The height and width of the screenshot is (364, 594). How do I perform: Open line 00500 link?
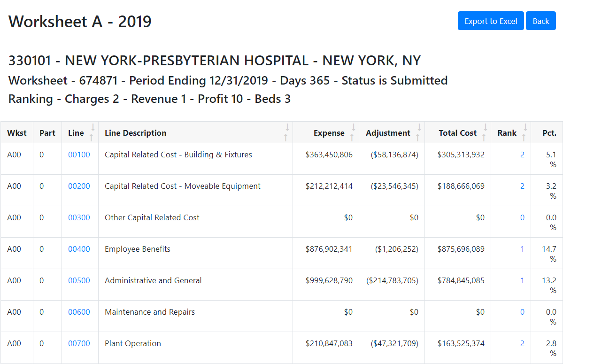coord(79,280)
